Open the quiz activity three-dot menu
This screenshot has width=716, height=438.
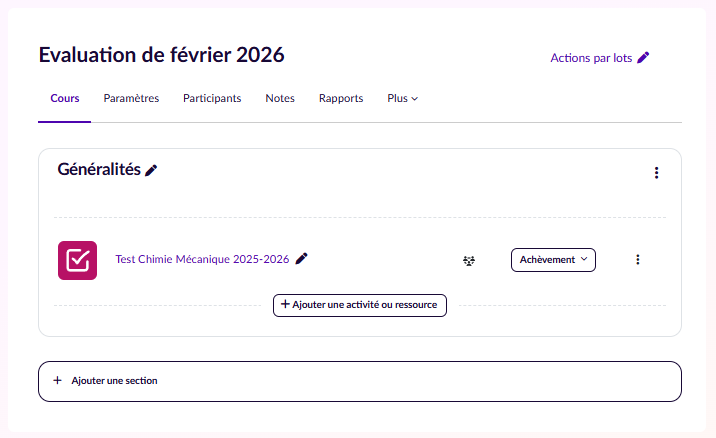pos(637,260)
